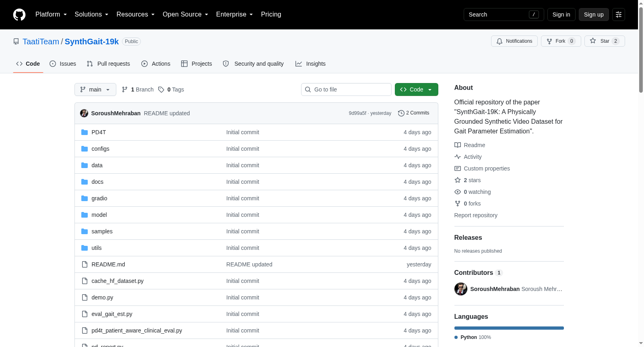Expand the Solutions menu
Viewport: 644px width, 347px height.
91,15
